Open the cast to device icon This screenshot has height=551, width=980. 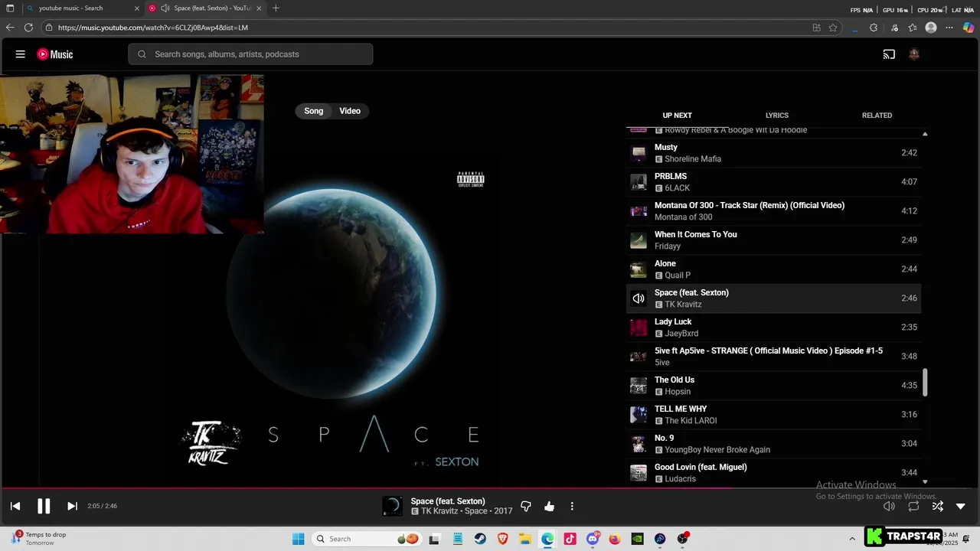click(x=889, y=54)
